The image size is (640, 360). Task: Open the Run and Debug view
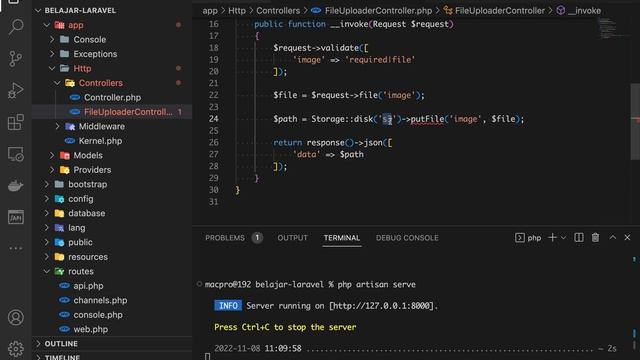tap(16, 91)
